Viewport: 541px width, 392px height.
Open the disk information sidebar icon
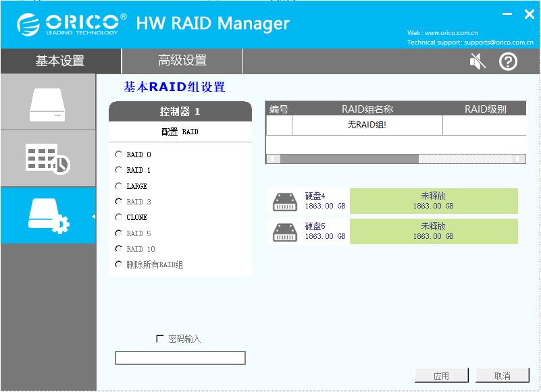tap(47, 105)
